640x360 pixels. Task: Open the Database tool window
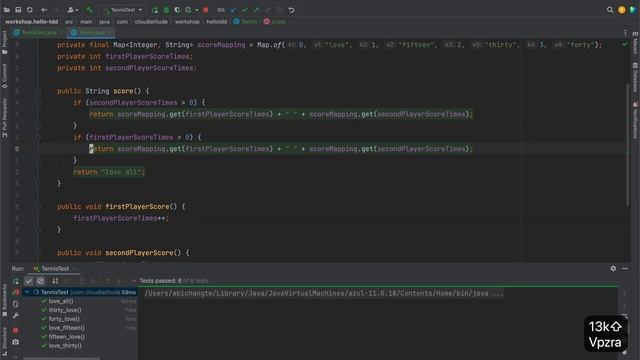(x=635, y=77)
